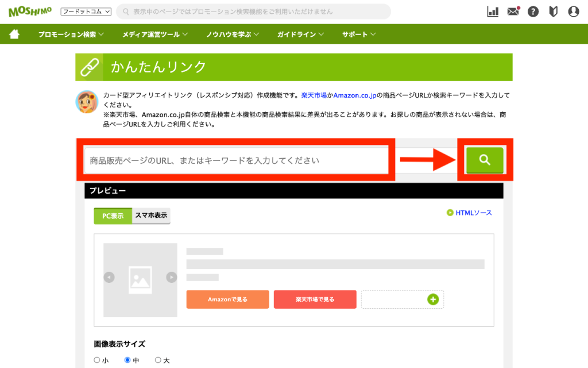
Task: Show previous product image with left arrow
Action: tap(109, 277)
